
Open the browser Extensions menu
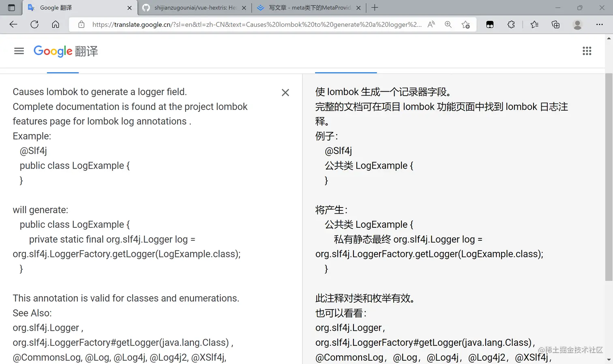pos(511,24)
